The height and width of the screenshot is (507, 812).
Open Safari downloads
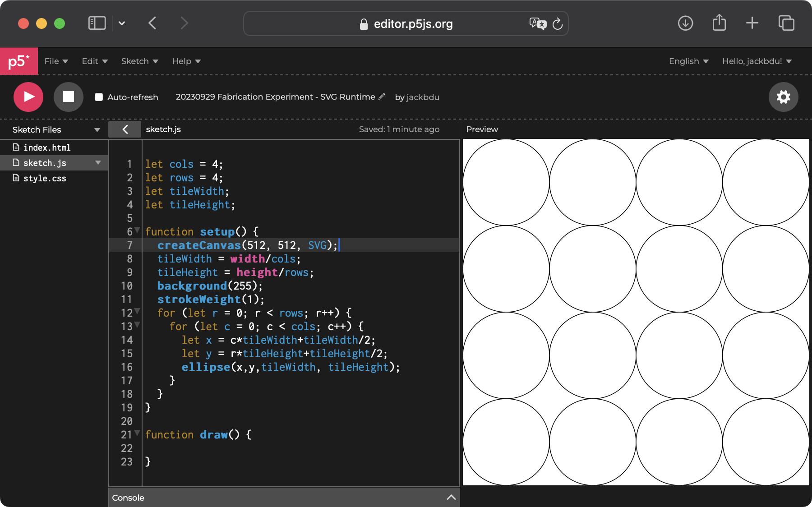coord(685,23)
